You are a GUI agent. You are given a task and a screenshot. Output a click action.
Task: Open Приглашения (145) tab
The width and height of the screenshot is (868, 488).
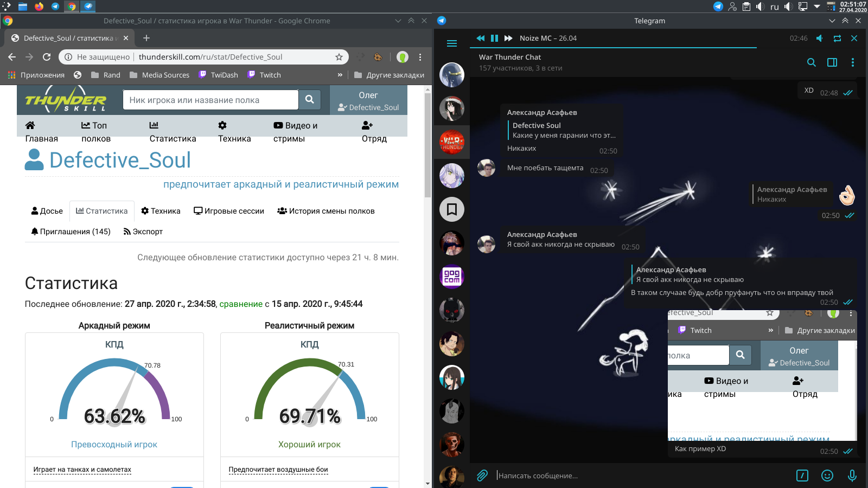click(x=71, y=232)
